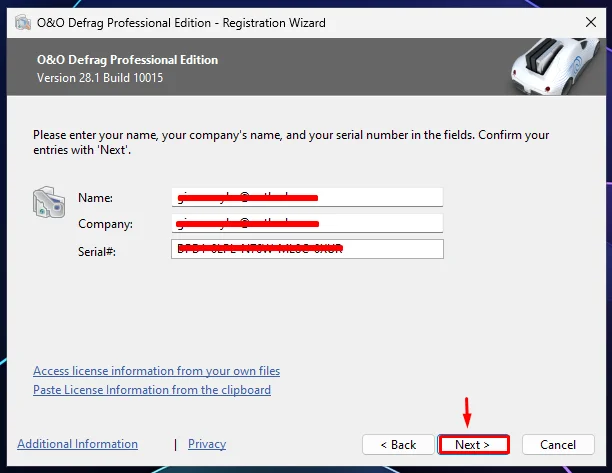Cancel the registration wizard
612x473 pixels.
tap(558, 445)
